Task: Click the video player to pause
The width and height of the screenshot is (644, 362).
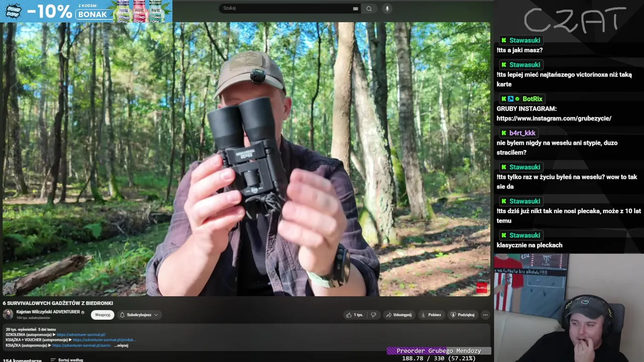Action: point(246,159)
